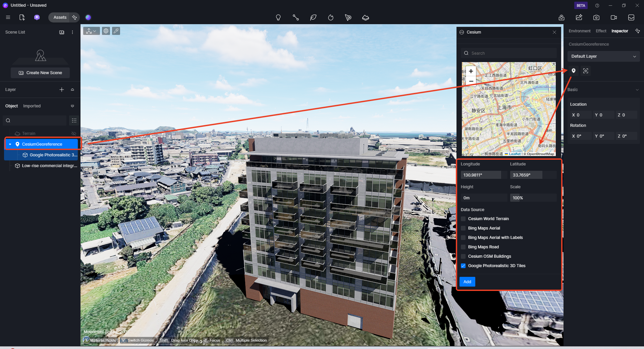Click the object grid view icon
The image size is (644, 349).
(74, 120)
